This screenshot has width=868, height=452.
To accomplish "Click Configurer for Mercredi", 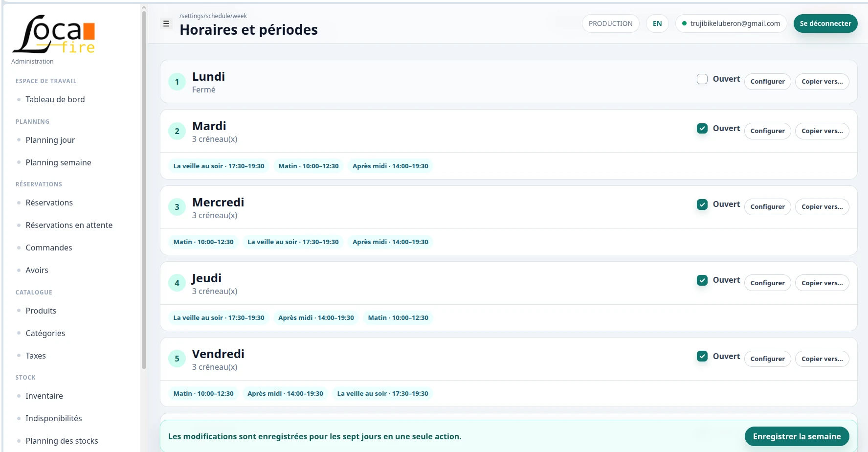I will (x=767, y=207).
